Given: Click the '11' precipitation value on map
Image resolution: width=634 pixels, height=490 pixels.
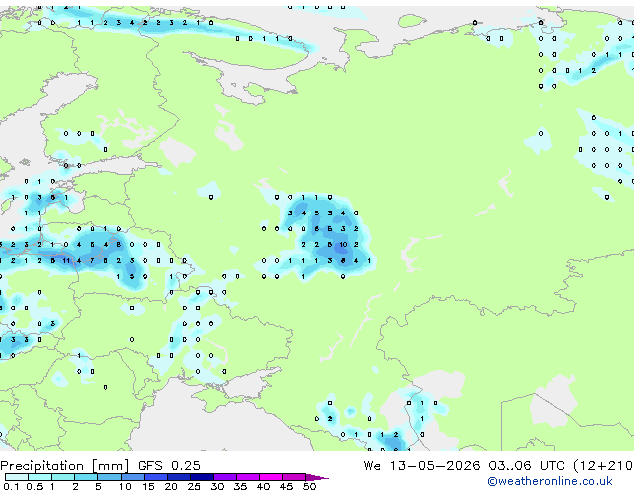Looking at the screenshot, I should pos(66,261).
